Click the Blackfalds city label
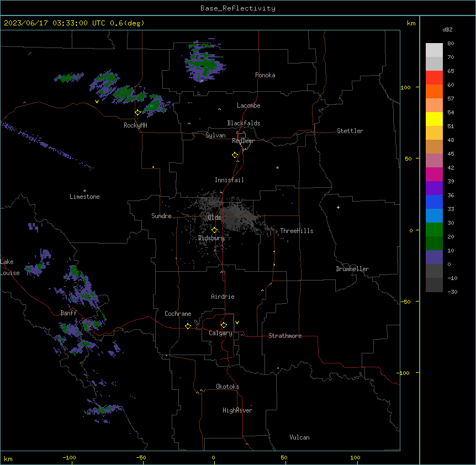The width and height of the screenshot is (476, 465). coord(244,123)
